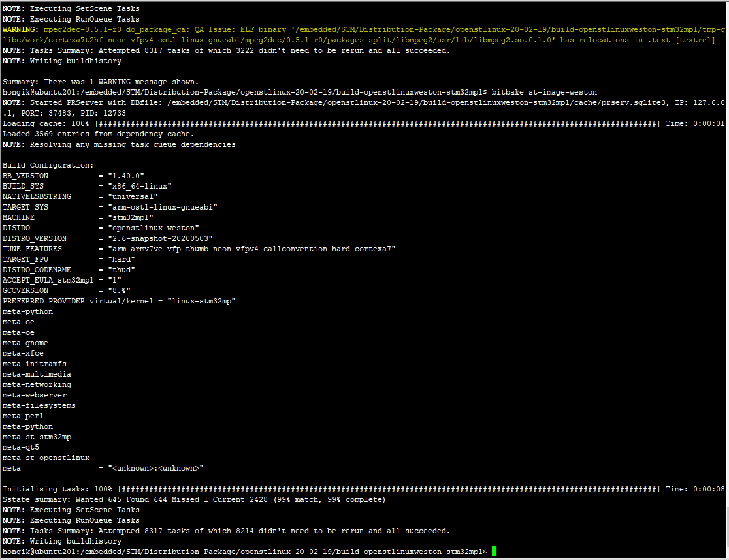Click the meta-filesystems layer line
This screenshot has height=560, width=729.
coord(39,406)
